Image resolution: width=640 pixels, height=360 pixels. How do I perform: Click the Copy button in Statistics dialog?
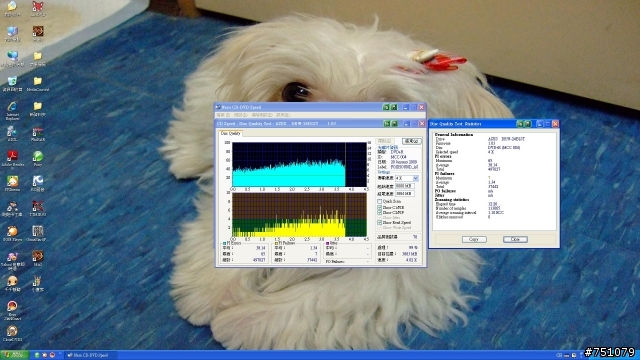coord(474,239)
